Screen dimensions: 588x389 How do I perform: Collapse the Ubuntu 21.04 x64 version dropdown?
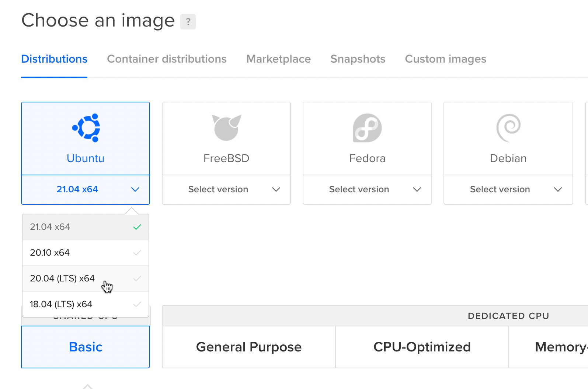[86, 189]
